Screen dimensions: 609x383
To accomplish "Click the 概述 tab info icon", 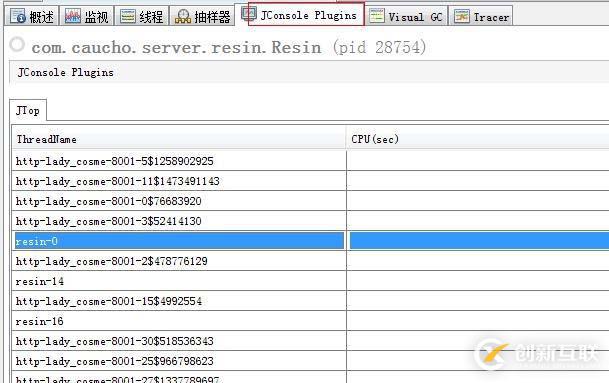I will pyautogui.click(x=17, y=16).
